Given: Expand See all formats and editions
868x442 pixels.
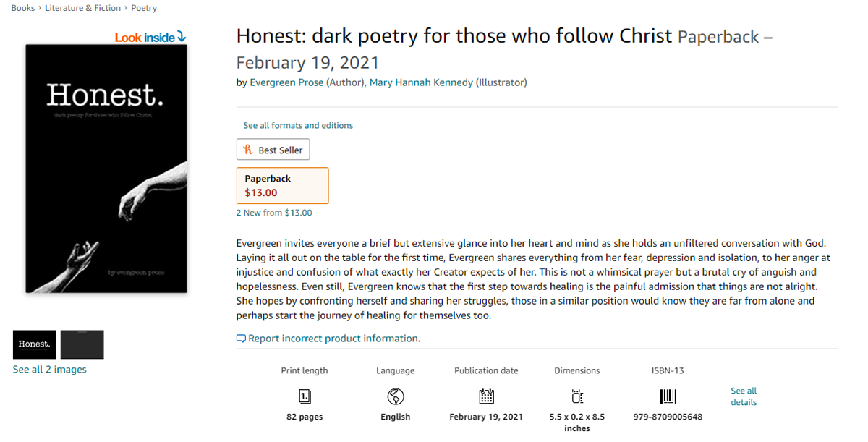Looking at the screenshot, I should tap(298, 125).
